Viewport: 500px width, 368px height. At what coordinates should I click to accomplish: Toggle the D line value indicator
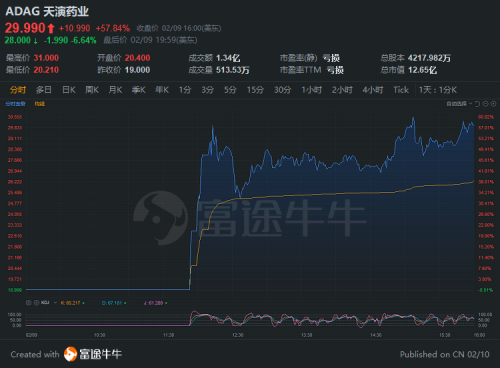point(114,303)
